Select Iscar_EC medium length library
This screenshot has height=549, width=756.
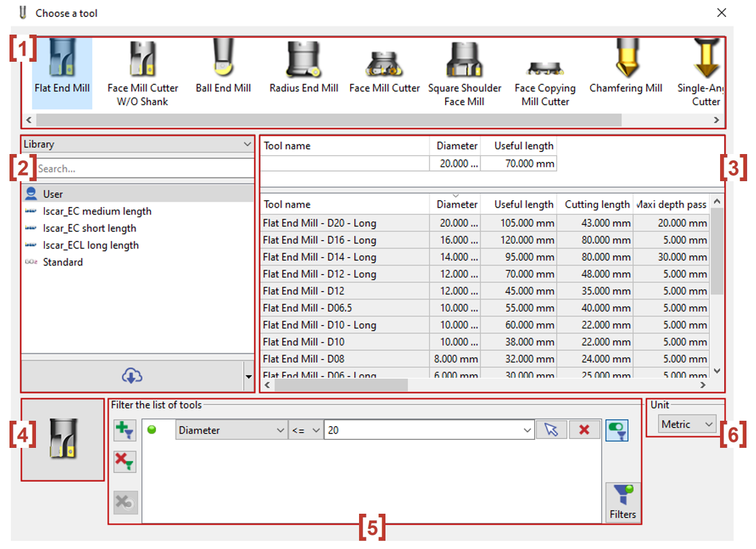coord(97,211)
